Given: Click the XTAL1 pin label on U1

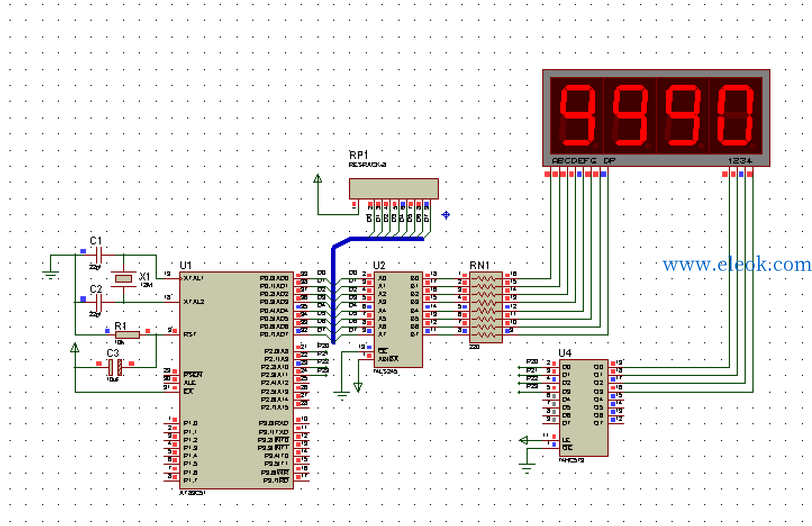Looking at the screenshot, I should click(x=193, y=278).
